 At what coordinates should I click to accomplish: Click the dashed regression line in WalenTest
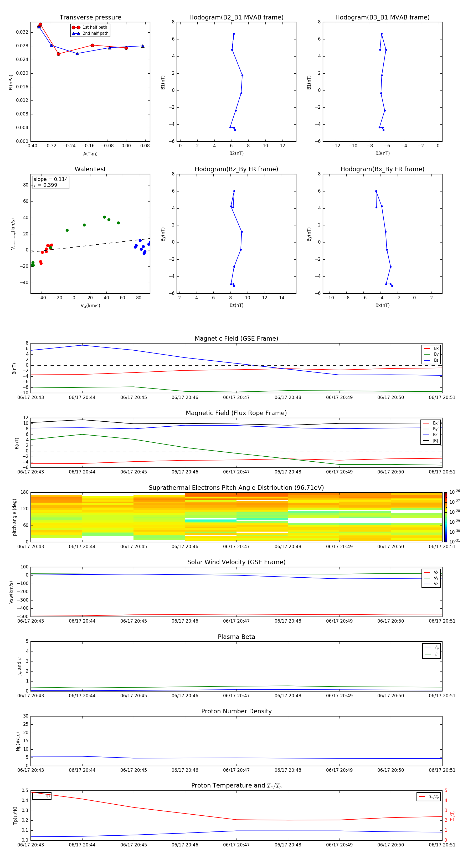click(90, 245)
